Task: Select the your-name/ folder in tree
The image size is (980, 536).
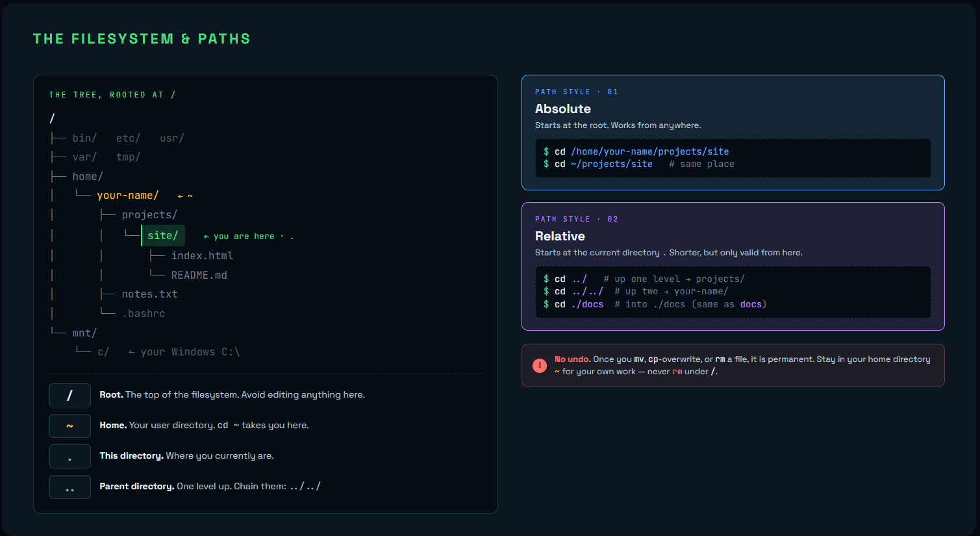Action: point(128,196)
